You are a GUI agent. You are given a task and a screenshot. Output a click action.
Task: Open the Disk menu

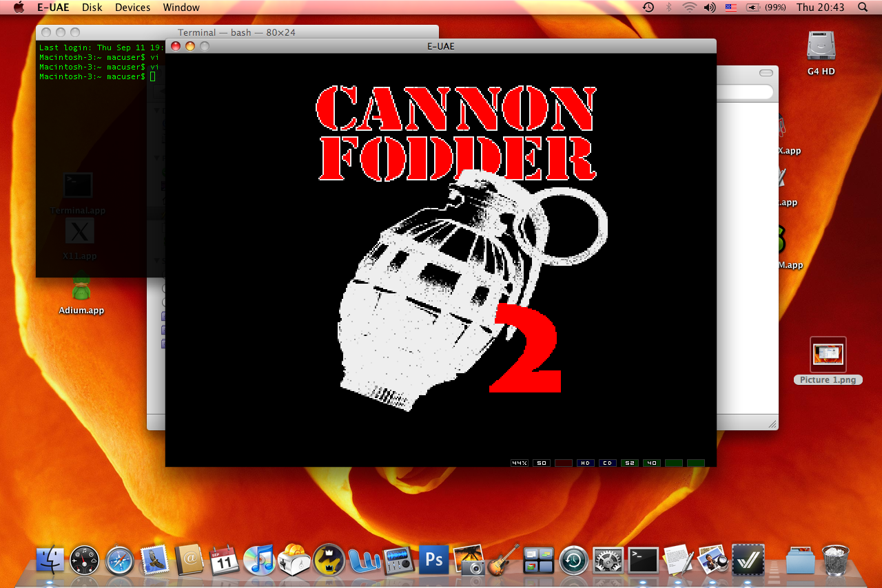point(92,8)
